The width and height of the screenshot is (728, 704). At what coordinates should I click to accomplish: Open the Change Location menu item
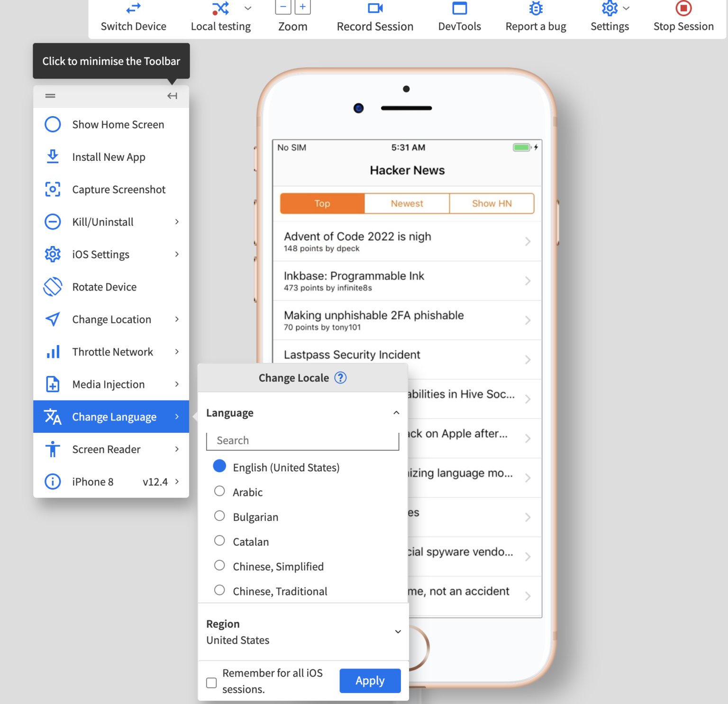click(111, 319)
